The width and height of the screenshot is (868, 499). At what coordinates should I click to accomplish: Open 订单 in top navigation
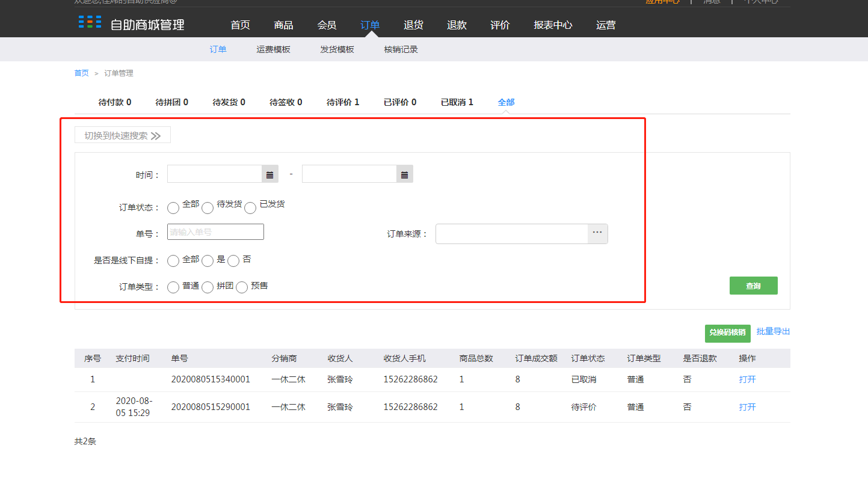click(x=370, y=25)
